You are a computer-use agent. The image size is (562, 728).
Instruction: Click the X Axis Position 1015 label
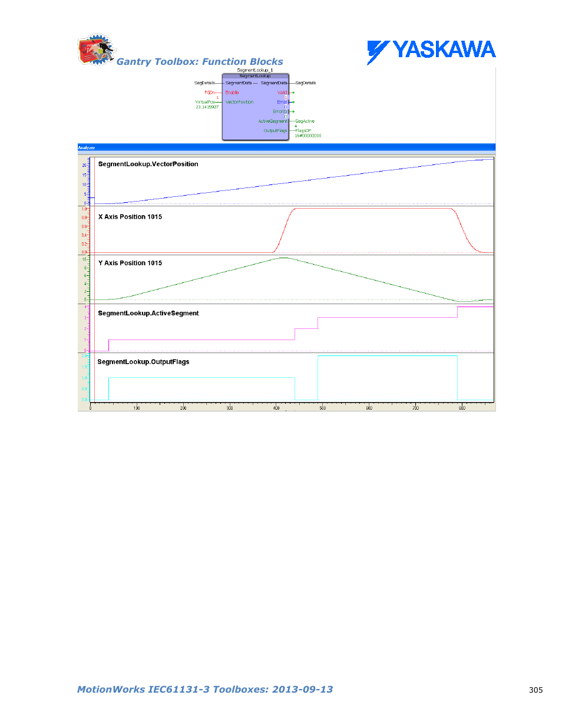tap(130, 217)
